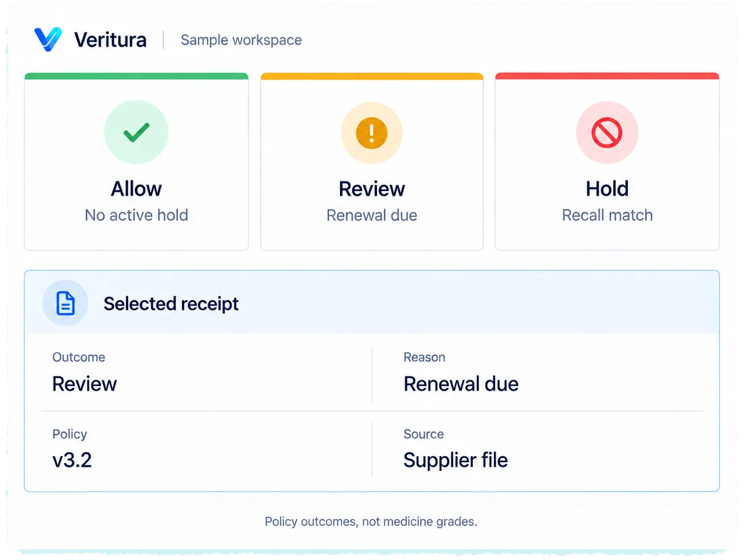Click the Outcome value Review
Image resolution: width=742 pixels, height=560 pixels.
tap(84, 383)
